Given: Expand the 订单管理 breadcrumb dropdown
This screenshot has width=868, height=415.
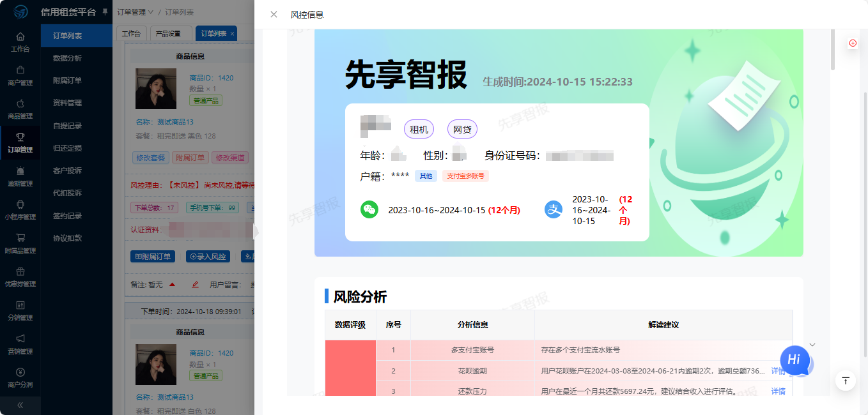Looking at the screenshot, I should (135, 12).
